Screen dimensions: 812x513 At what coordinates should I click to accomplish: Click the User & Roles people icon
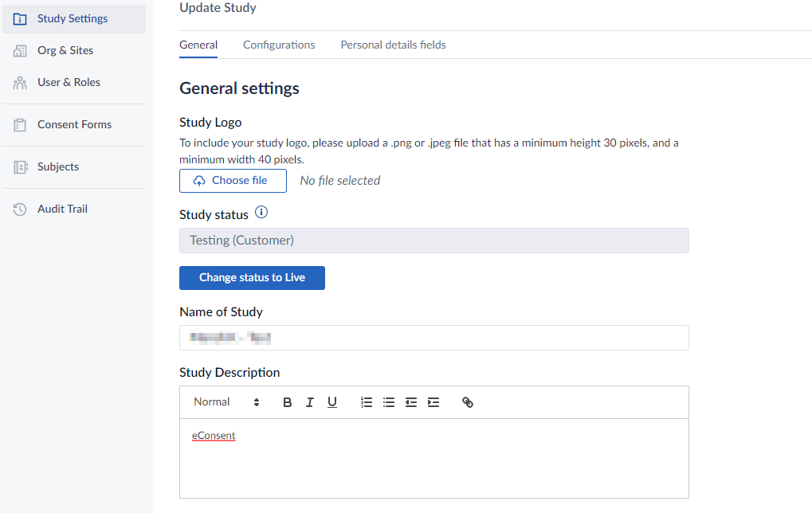20,83
